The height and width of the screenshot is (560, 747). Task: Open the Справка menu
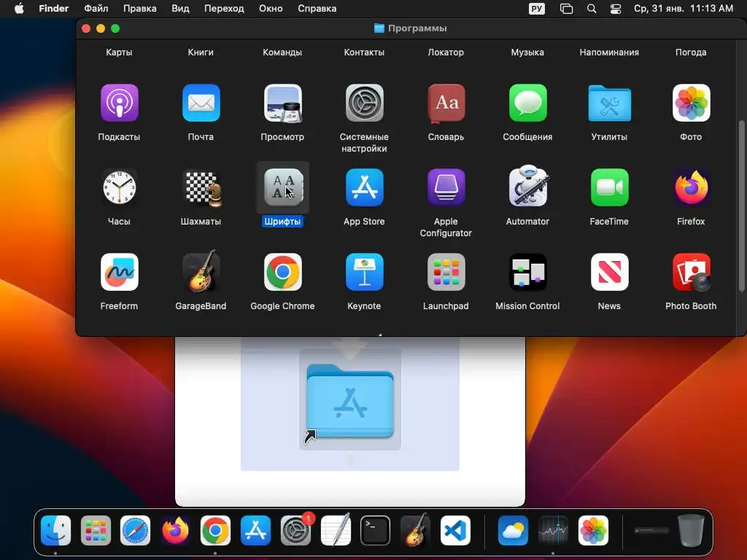pyautogui.click(x=317, y=9)
